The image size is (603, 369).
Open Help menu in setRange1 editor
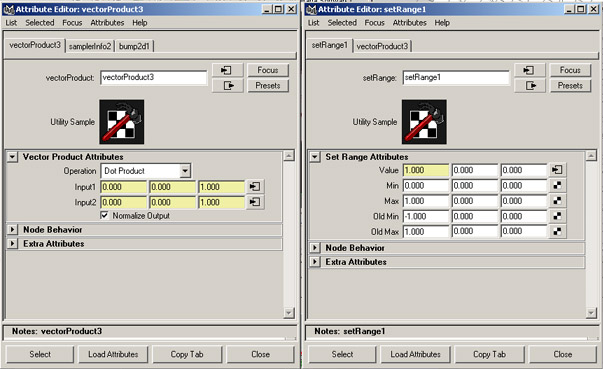pyautogui.click(x=442, y=23)
